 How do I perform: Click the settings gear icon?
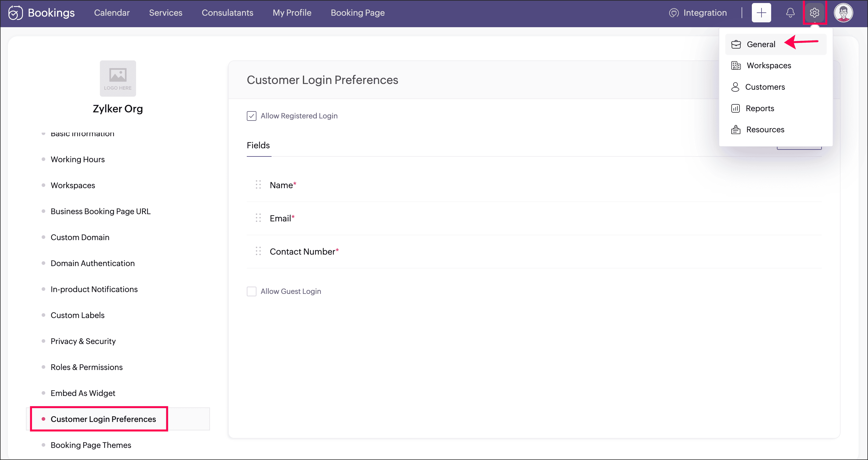814,13
